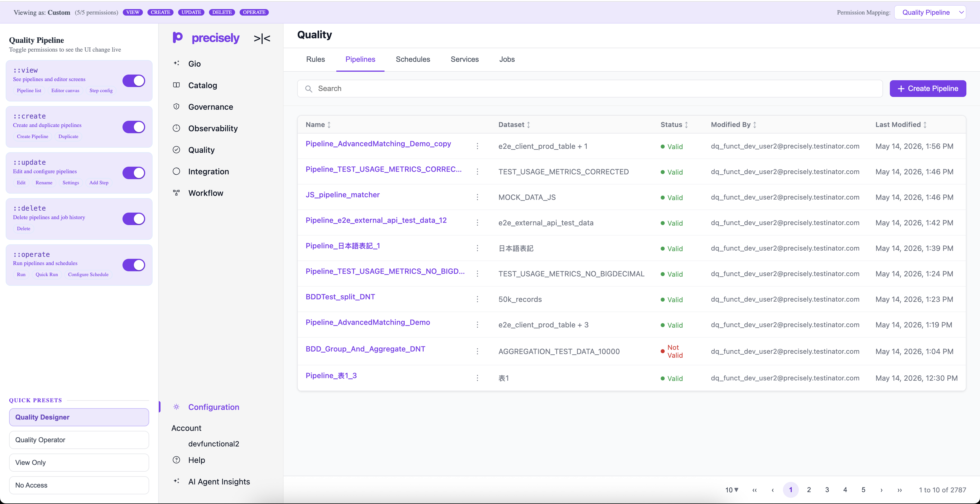Switch to the Pipelines tab

[x=360, y=59]
